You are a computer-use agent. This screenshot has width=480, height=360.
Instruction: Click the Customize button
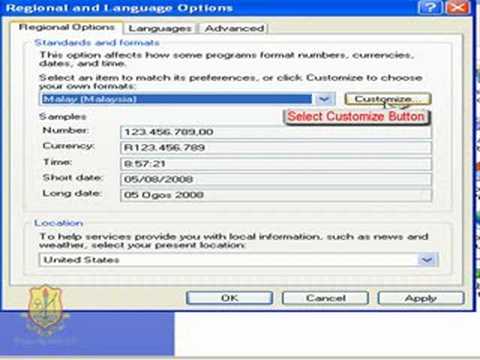click(x=388, y=99)
